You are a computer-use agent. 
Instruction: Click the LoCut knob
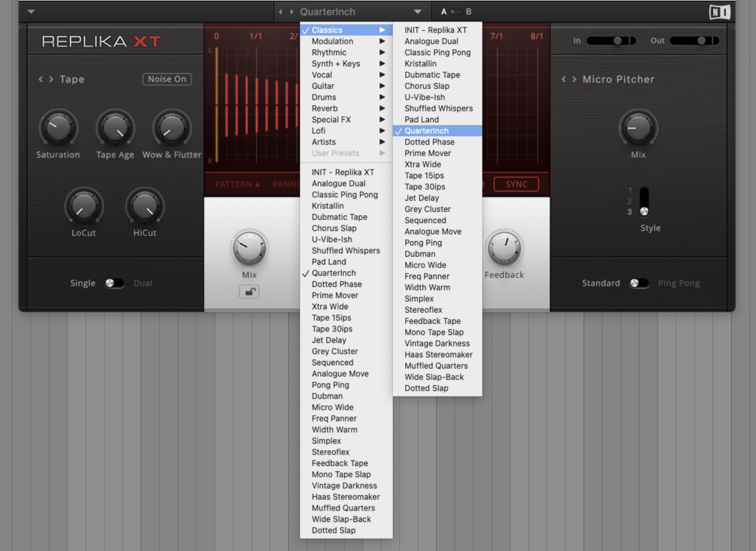[x=83, y=206]
